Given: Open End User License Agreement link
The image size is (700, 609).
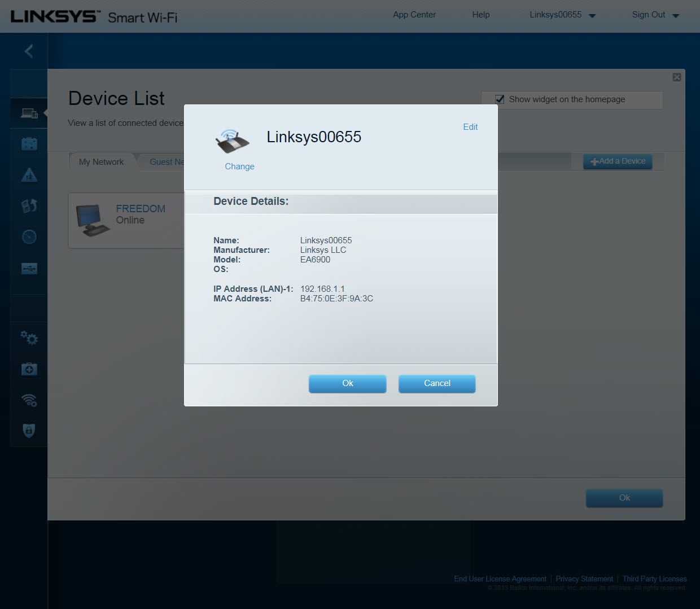Looking at the screenshot, I should coord(500,579).
